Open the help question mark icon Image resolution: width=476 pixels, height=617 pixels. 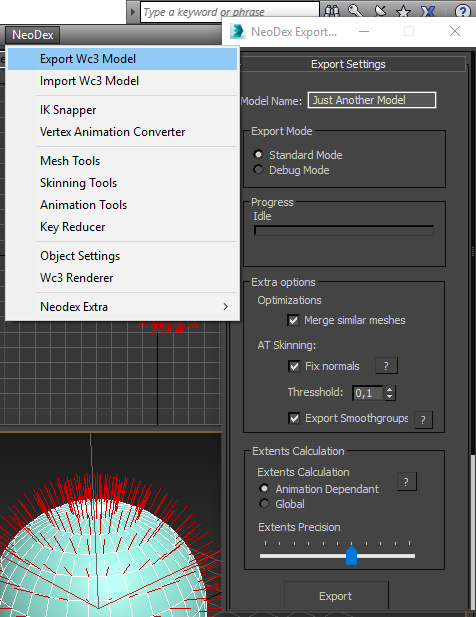tap(463, 11)
